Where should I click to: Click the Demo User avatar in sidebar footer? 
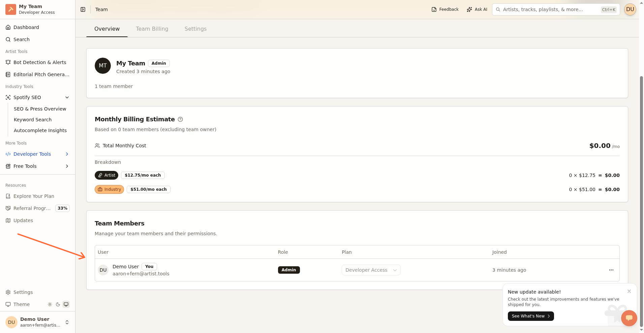[x=11, y=322]
